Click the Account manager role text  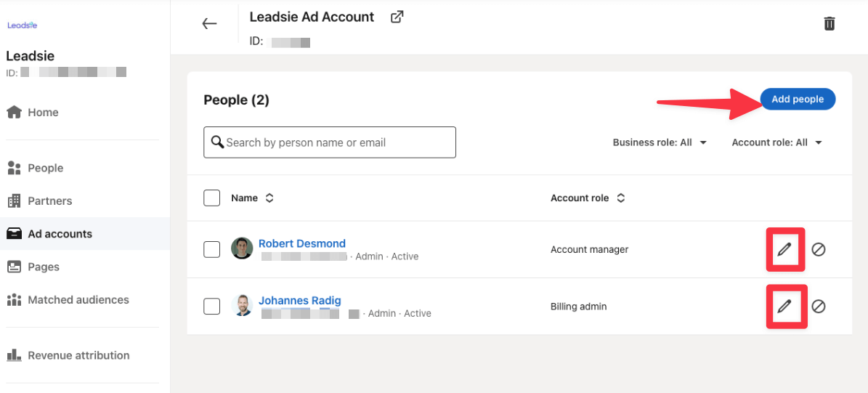coord(590,250)
